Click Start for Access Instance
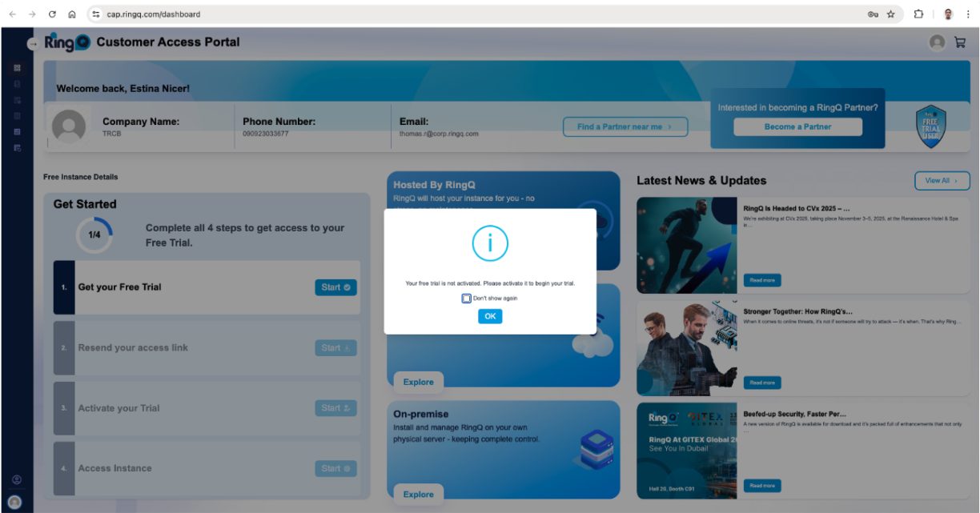980x513 pixels. [x=335, y=468]
